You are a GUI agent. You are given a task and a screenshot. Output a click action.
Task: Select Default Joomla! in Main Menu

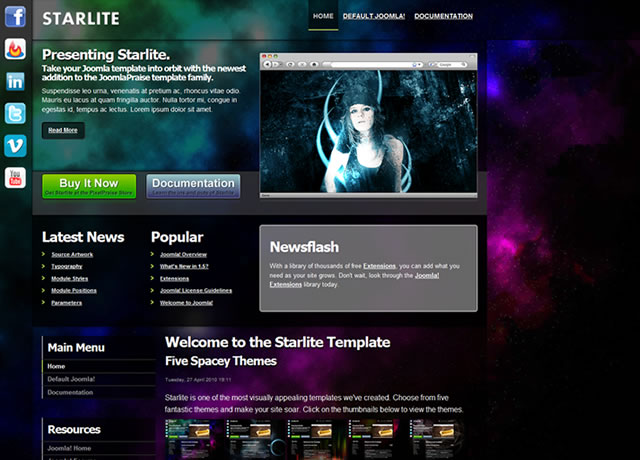coord(99,379)
